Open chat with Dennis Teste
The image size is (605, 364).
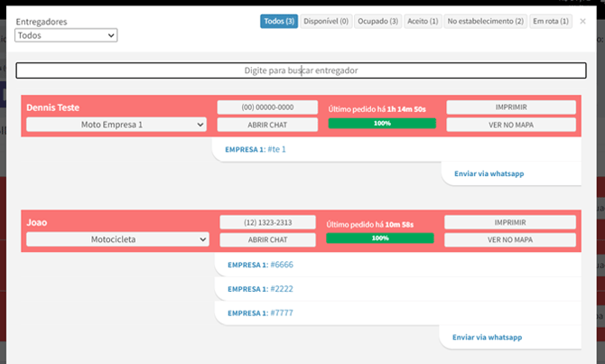pos(267,125)
